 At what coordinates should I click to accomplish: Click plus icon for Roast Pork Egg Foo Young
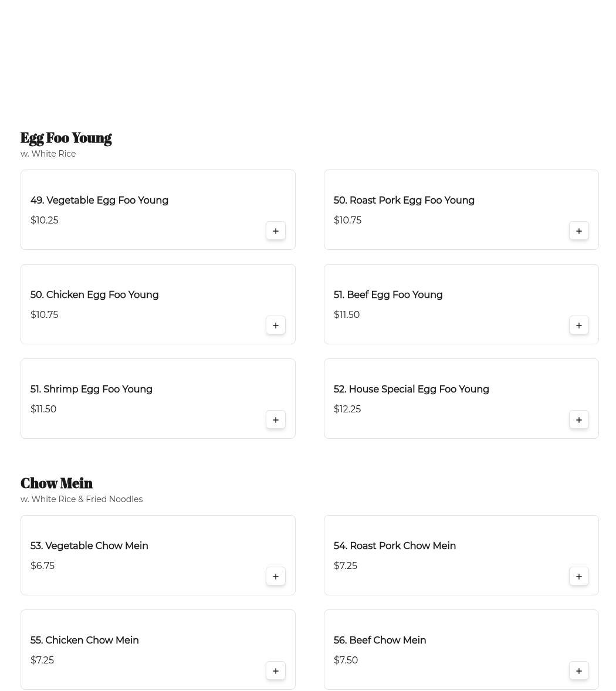pos(579,231)
